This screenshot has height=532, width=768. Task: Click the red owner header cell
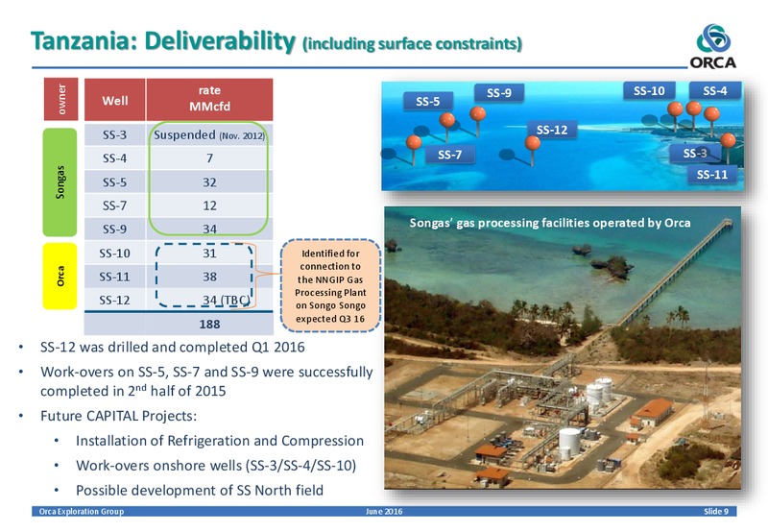pos(60,99)
